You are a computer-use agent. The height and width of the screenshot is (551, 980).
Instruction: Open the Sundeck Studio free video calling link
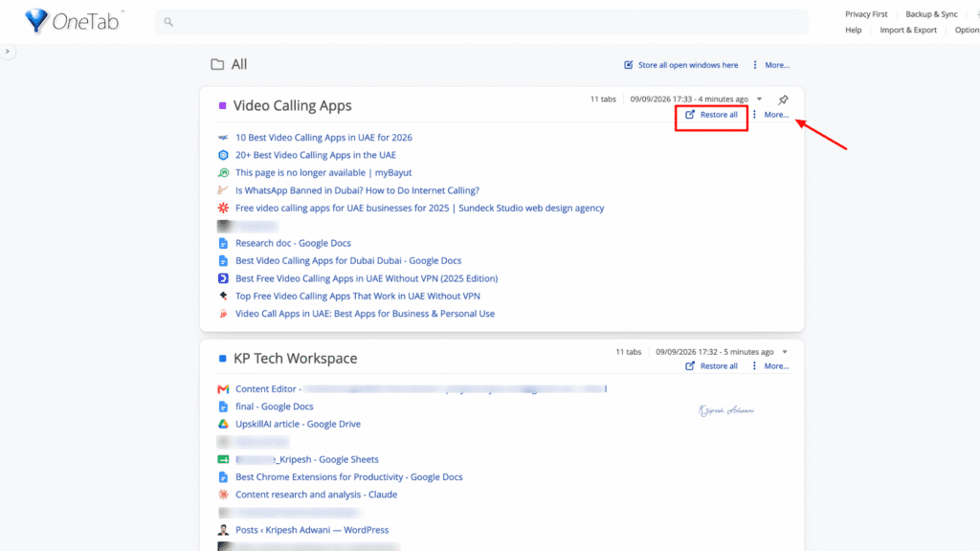tap(419, 208)
